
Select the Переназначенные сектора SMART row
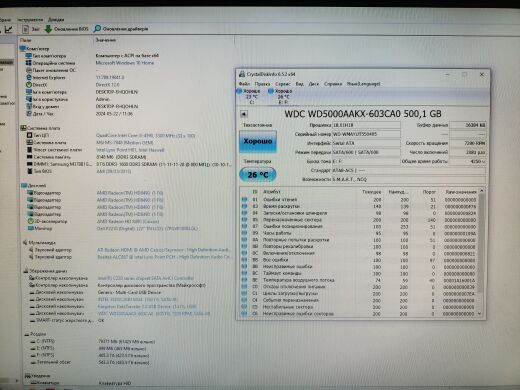[x=359, y=220]
